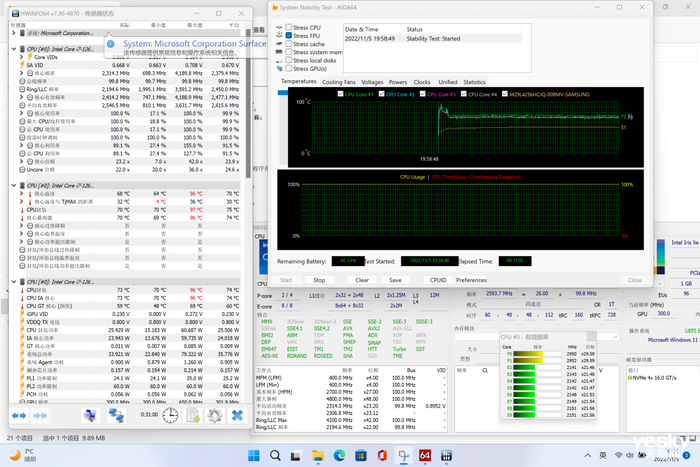Collapse CPU group above Core VIDs
Image resolution: width=700 pixels, height=467 pixels.
click(x=13, y=49)
